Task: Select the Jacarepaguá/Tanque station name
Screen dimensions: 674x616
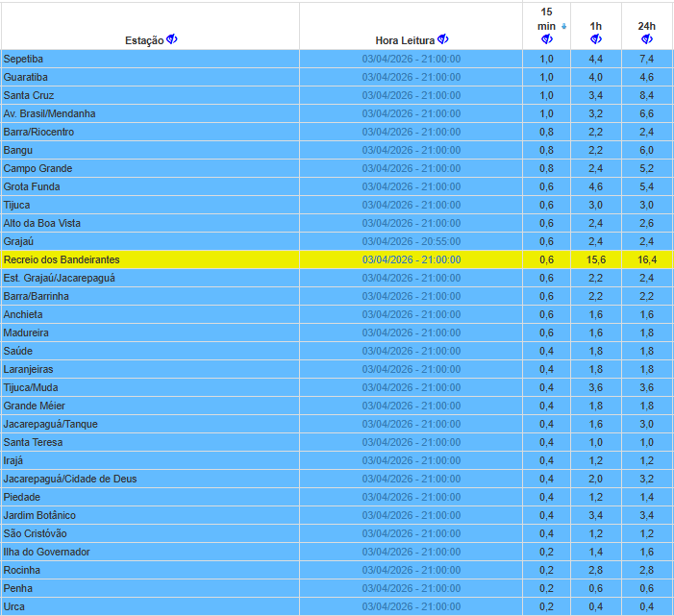Action: [51, 424]
